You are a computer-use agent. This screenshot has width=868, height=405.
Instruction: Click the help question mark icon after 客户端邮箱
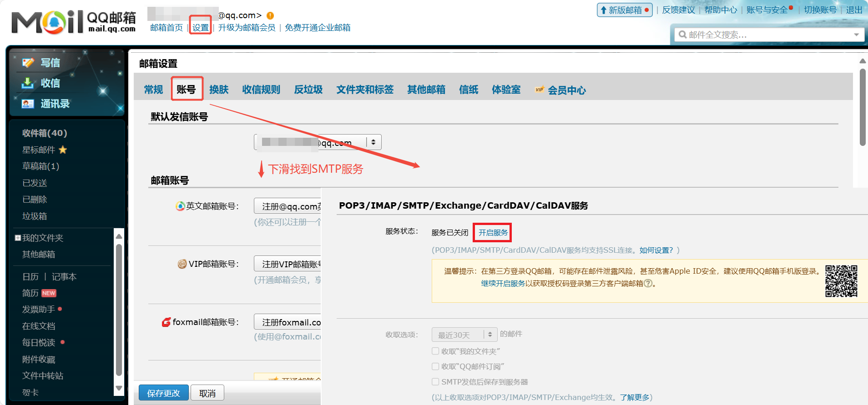pyautogui.click(x=648, y=283)
